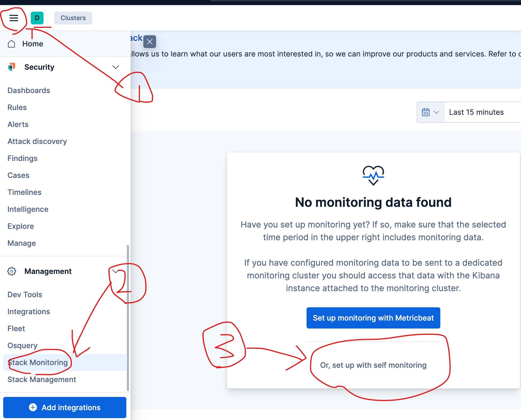
Task: Click Or, set up with self monitoring
Action: pyautogui.click(x=373, y=365)
